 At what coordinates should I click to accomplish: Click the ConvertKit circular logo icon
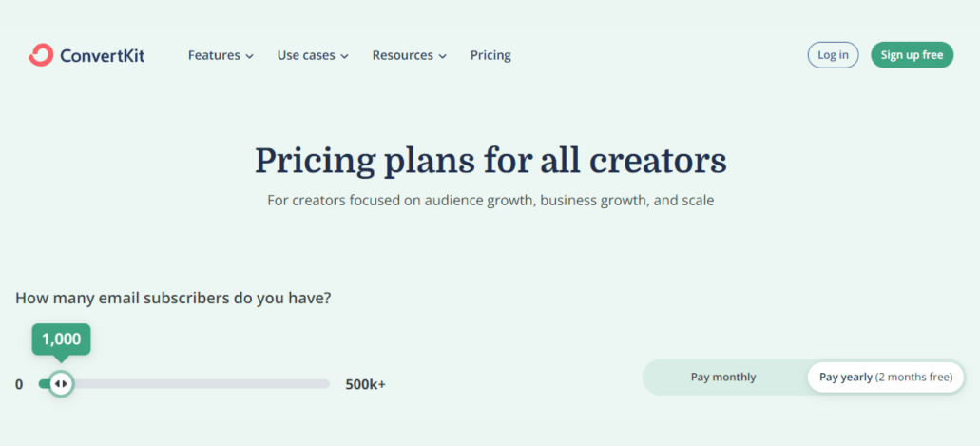click(41, 55)
